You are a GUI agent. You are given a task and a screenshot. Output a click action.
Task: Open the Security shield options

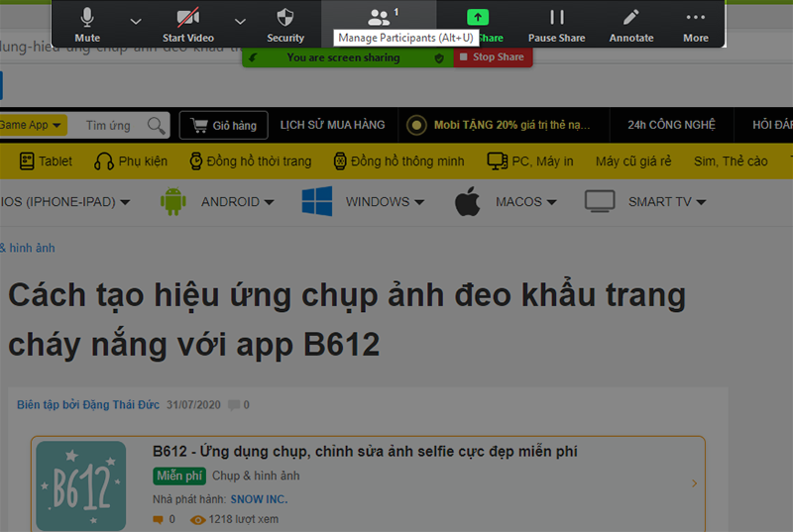tap(285, 24)
